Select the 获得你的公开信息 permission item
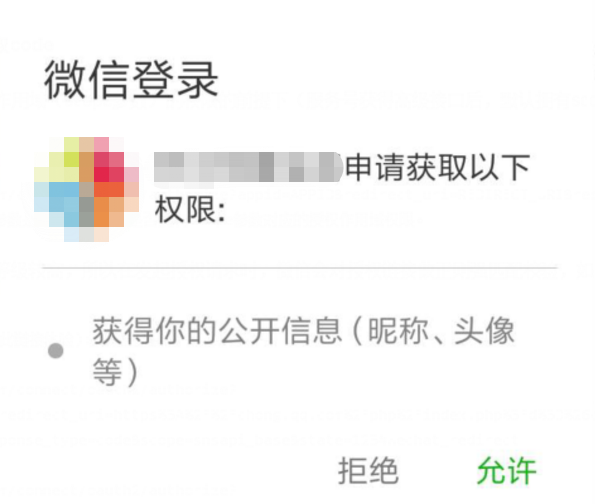Screen dimensions: 595x504 [304, 351]
